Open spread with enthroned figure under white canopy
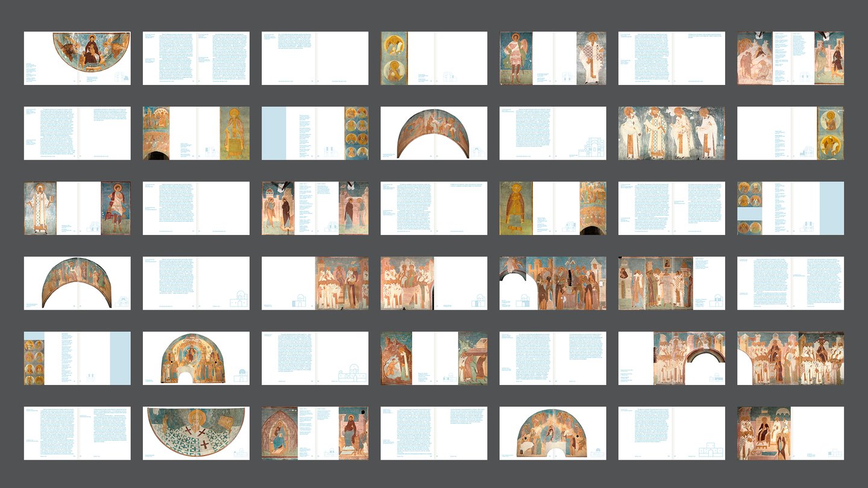This screenshot has height=488, width=868. point(791,433)
